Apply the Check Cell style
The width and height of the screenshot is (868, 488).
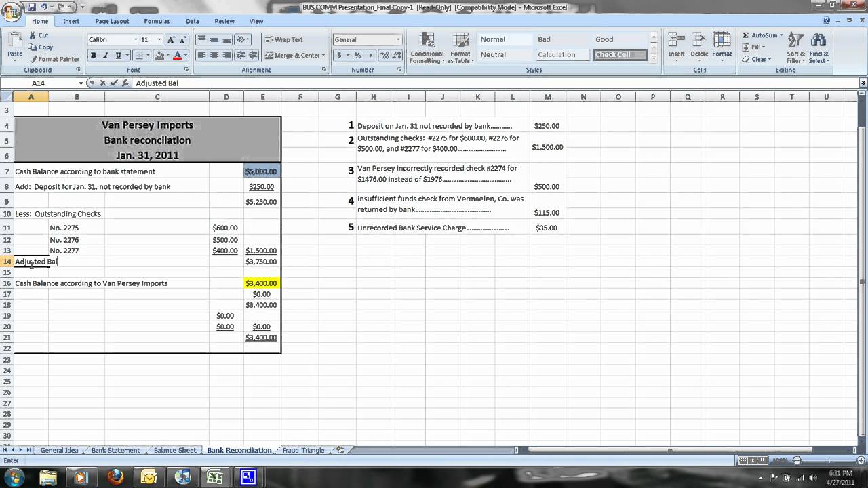620,54
